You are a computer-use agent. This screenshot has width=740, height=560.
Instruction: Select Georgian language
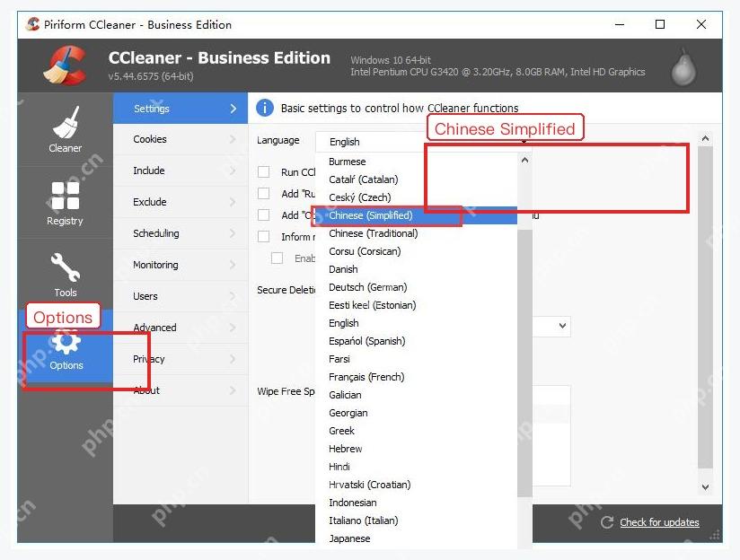coord(417,413)
